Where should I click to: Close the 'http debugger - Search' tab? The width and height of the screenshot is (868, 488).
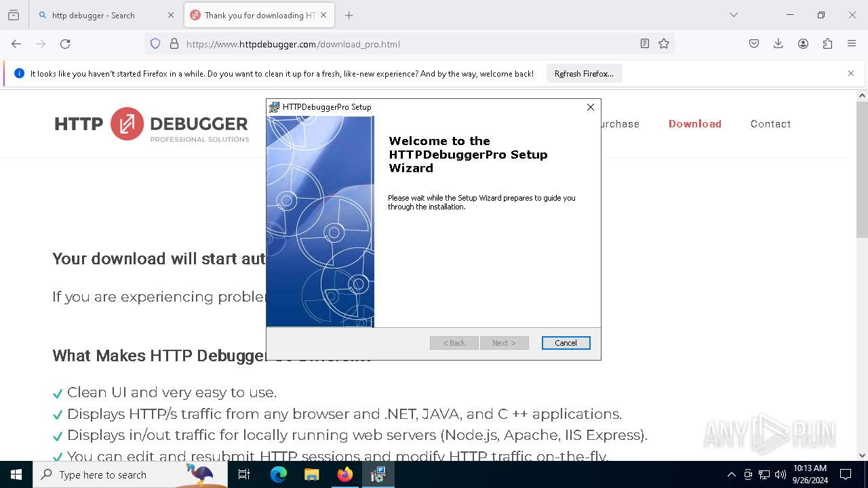click(x=170, y=15)
